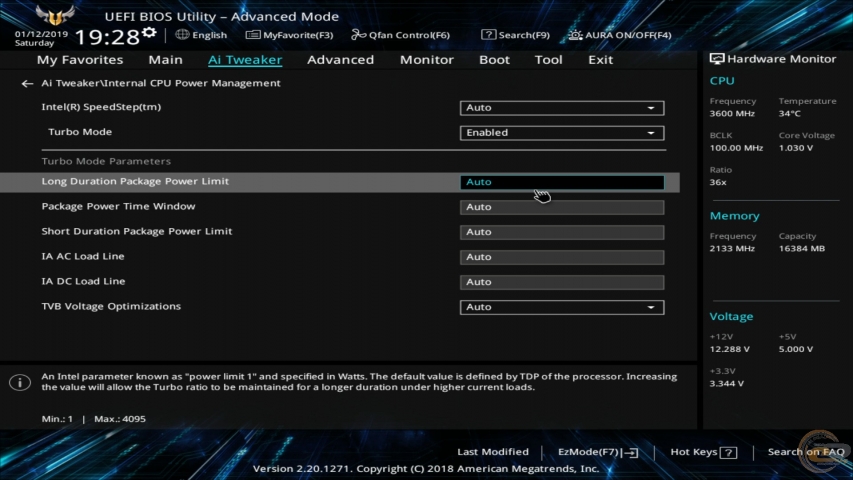Click the CPU frequency value 3600 MHz

click(732, 114)
